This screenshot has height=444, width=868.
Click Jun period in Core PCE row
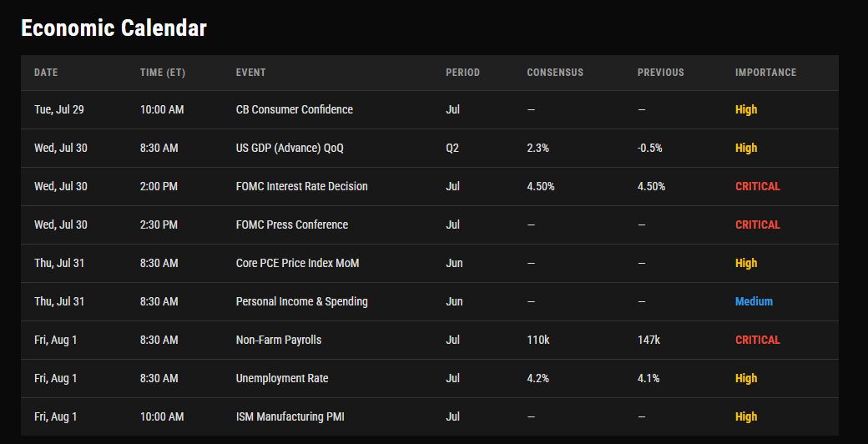click(455, 263)
